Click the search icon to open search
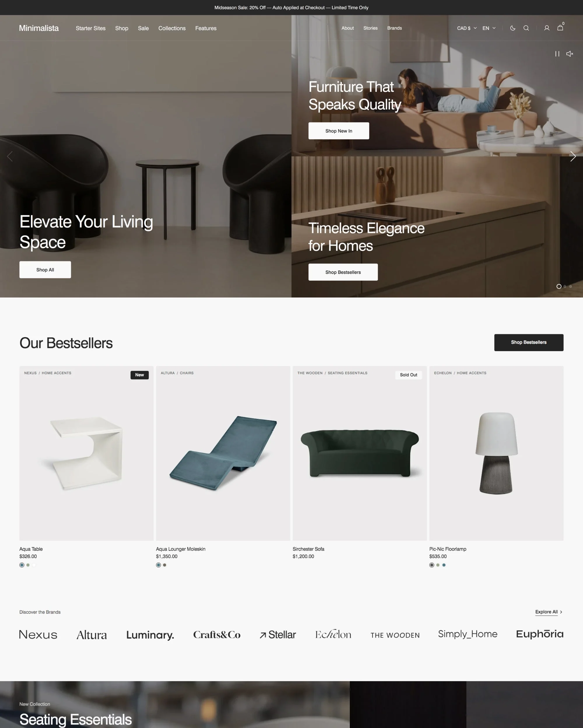Viewport: 583px width, 728px height. coord(526,27)
